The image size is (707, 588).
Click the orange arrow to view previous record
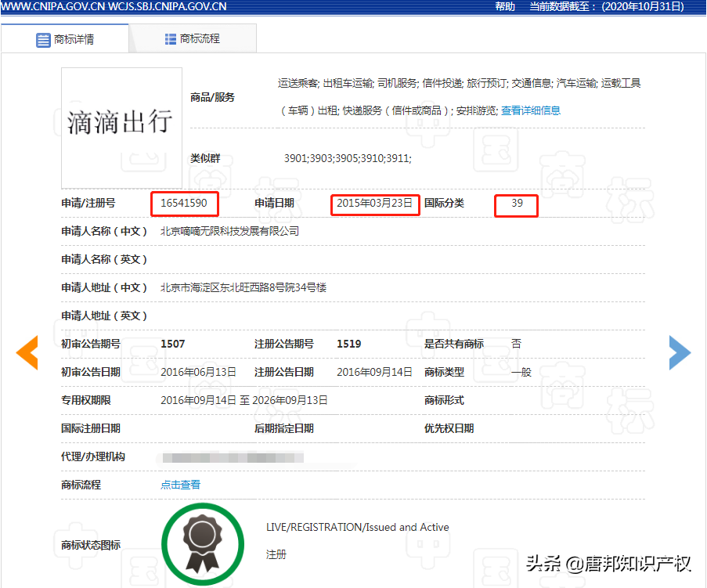27,353
